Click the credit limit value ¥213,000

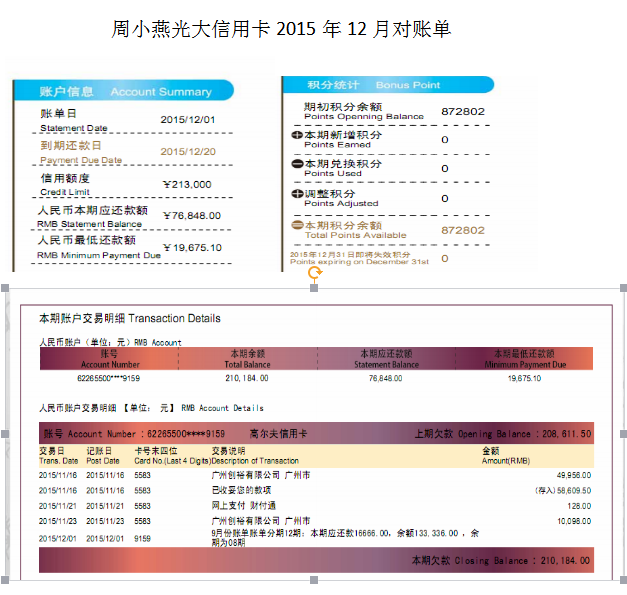tap(187, 184)
